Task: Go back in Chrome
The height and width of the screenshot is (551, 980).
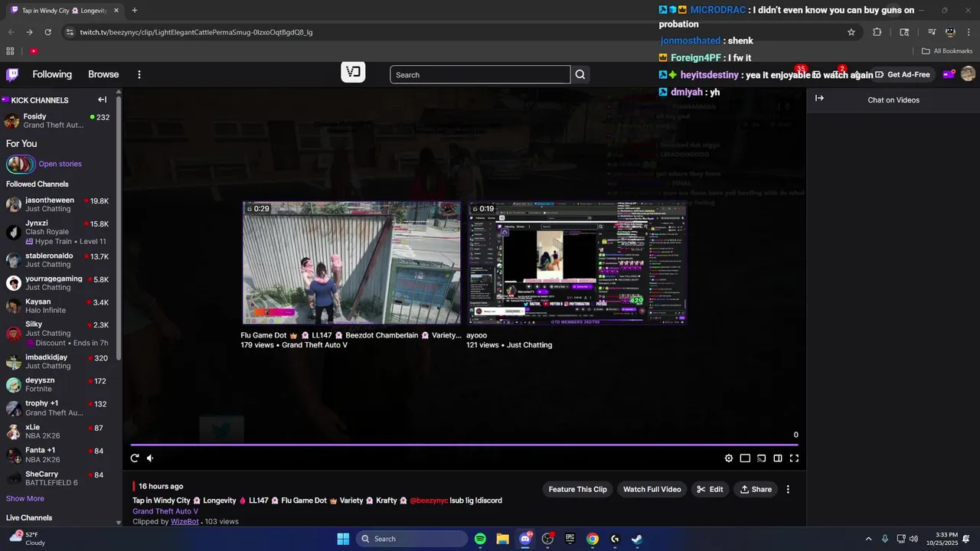Action: click(x=11, y=32)
